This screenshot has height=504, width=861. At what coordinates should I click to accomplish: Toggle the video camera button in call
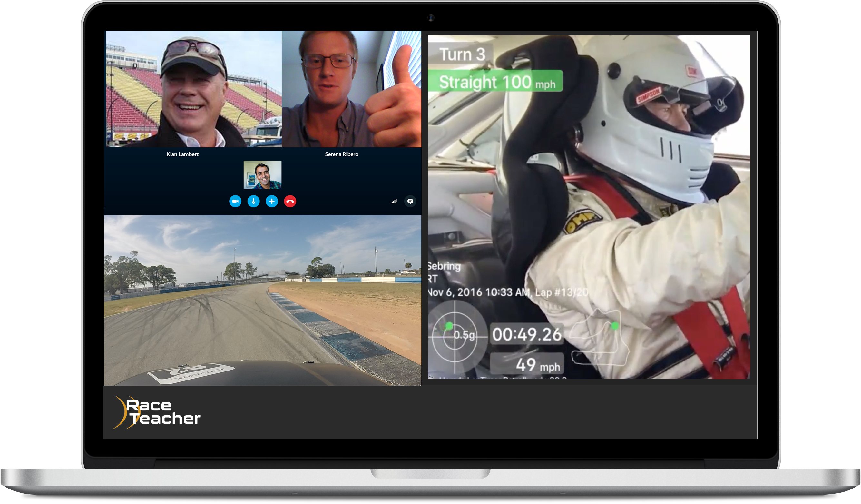pos(235,201)
